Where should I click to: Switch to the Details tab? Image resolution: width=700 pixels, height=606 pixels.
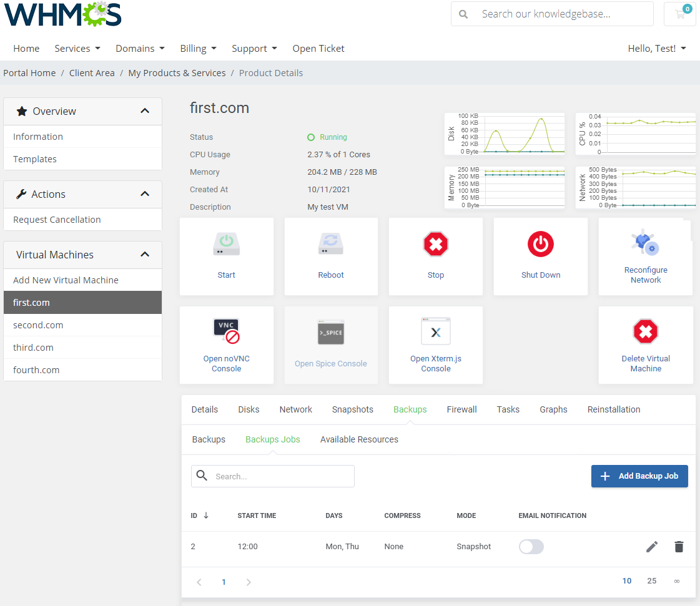[204, 409]
